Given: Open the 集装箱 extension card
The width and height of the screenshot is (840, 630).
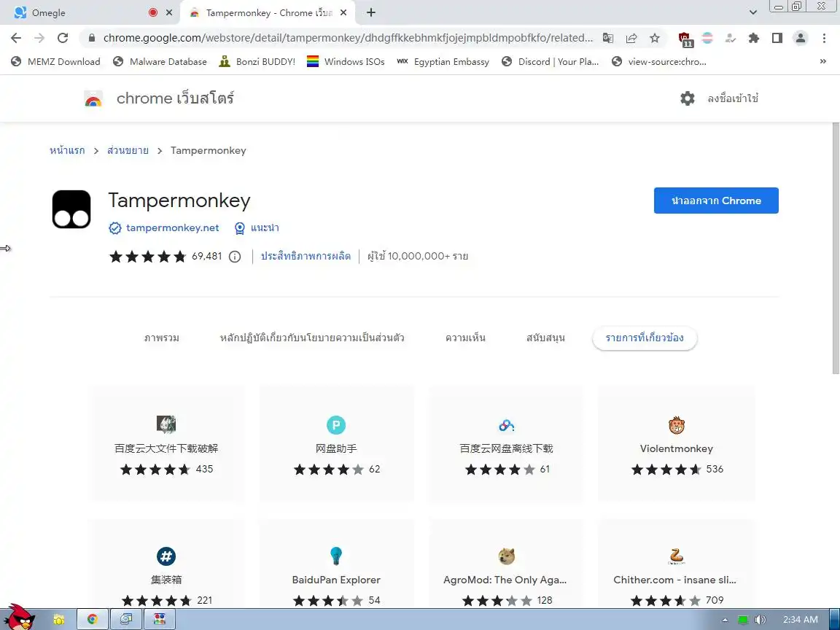Looking at the screenshot, I should pyautogui.click(x=166, y=564).
